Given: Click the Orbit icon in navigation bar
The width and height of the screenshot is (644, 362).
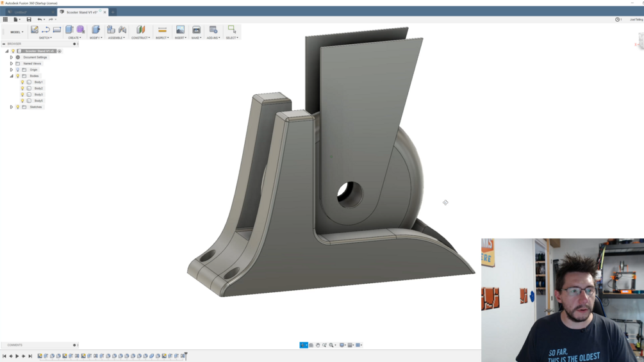Looking at the screenshot, I should 304,345.
